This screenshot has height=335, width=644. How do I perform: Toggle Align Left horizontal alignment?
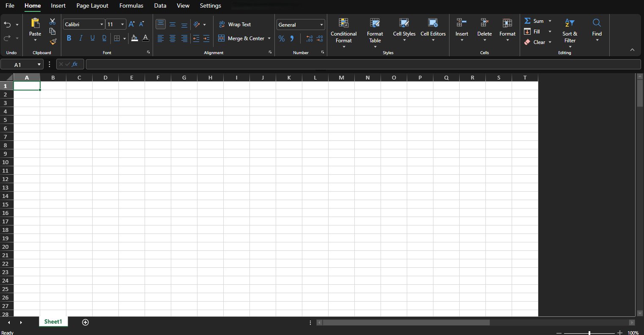[161, 38]
